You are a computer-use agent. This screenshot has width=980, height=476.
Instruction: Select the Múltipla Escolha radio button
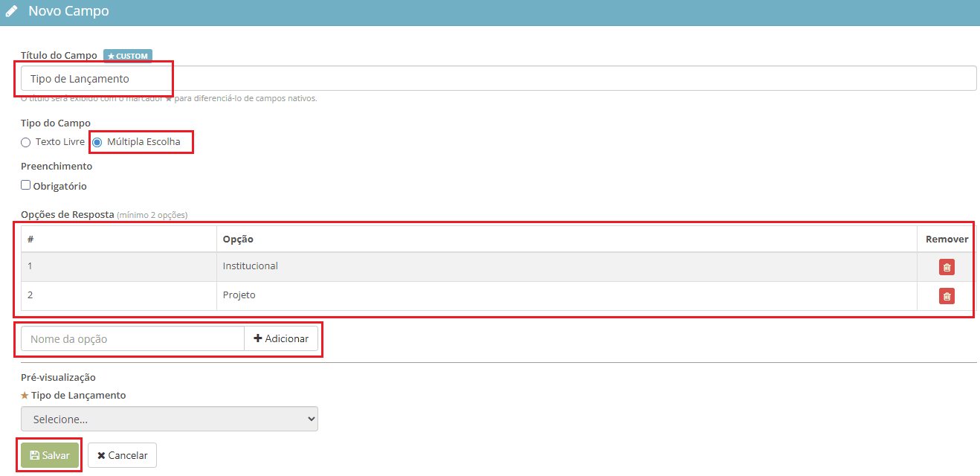97,142
